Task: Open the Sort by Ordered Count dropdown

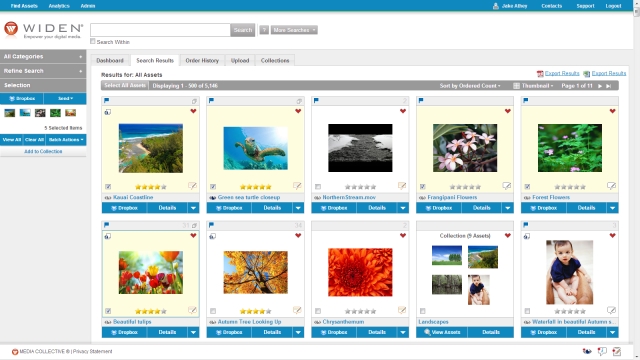Action: point(470,86)
